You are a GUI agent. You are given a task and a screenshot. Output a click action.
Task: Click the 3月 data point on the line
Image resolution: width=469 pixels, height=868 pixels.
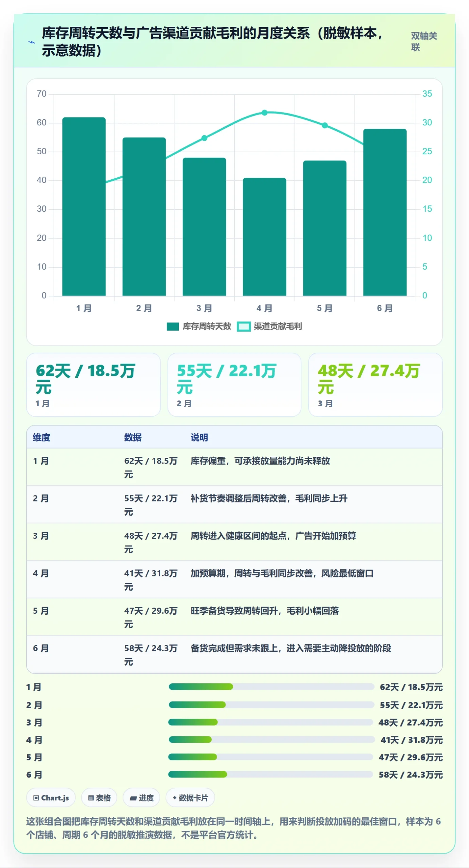coord(204,138)
